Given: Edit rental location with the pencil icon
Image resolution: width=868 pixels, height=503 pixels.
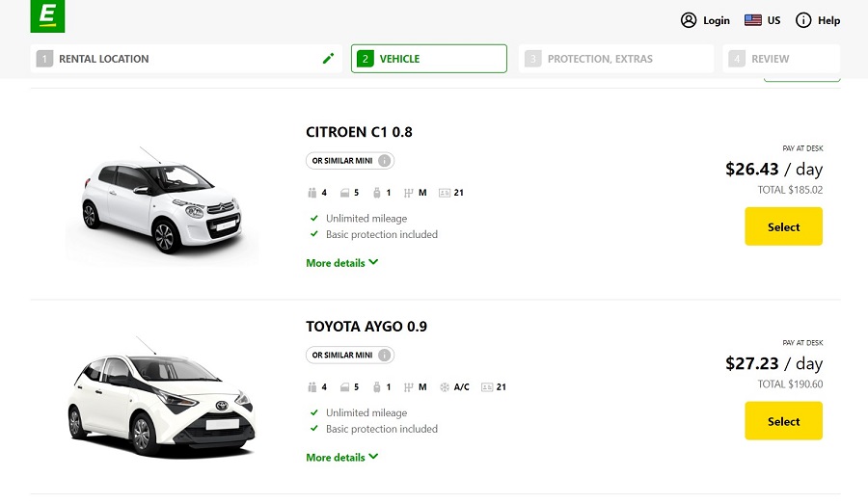Looking at the screenshot, I should click(328, 59).
